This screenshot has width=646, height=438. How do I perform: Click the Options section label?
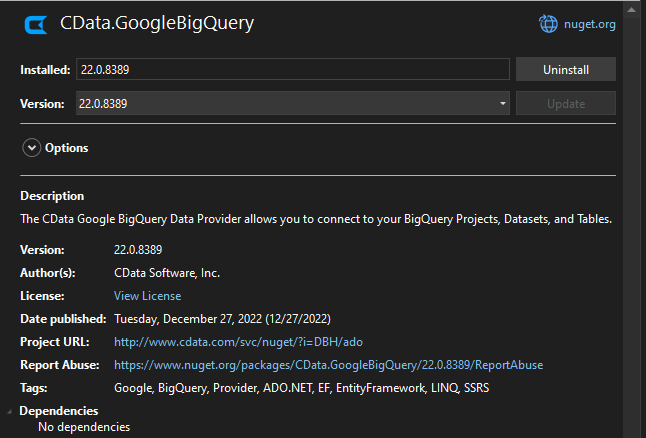(67, 148)
